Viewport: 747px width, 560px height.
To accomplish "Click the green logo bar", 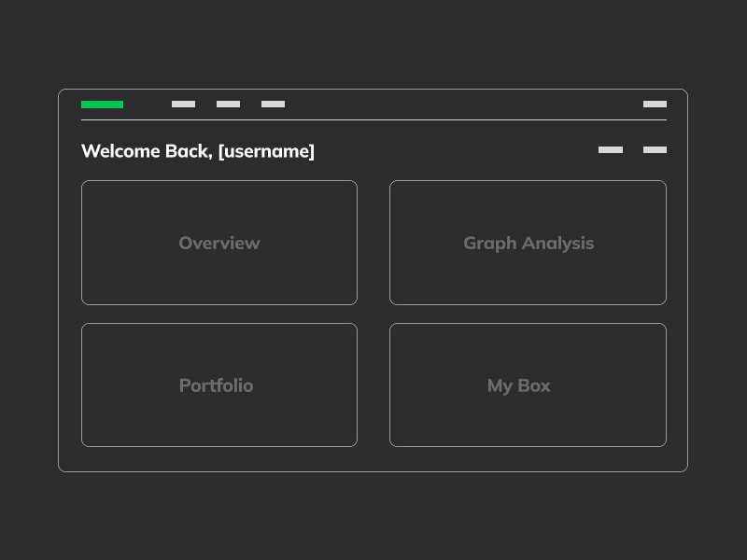I will [102, 105].
